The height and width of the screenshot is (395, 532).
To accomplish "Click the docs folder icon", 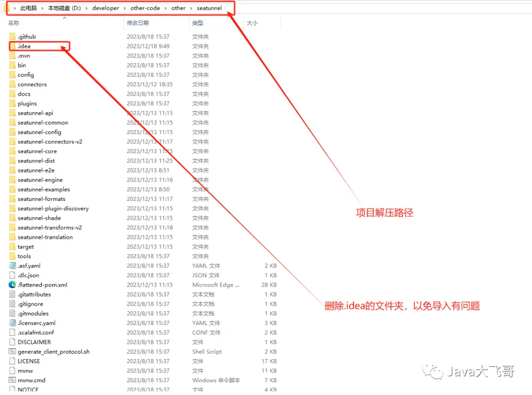I will pyautogui.click(x=12, y=94).
